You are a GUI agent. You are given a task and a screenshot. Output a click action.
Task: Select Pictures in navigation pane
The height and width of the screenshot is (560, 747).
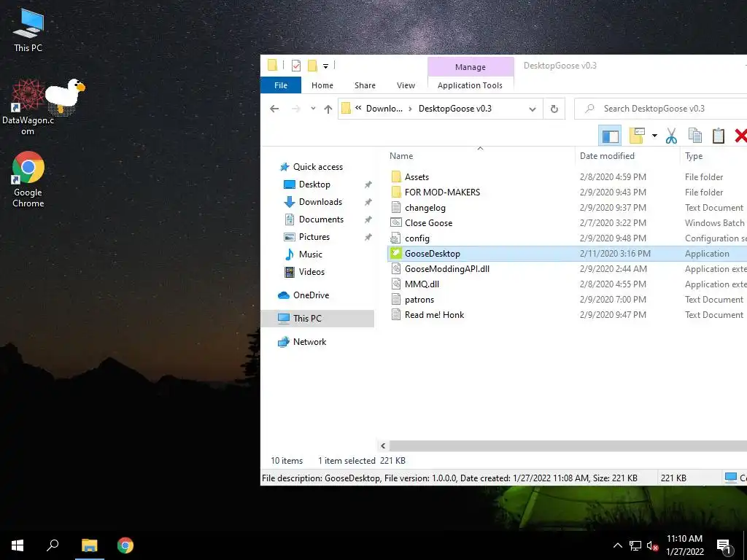point(314,237)
